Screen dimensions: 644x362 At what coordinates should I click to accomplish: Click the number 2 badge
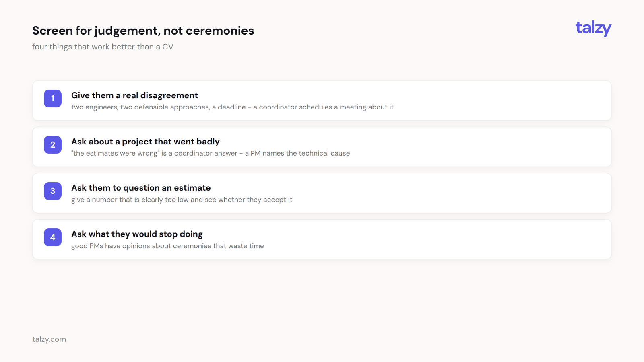[53, 145]
